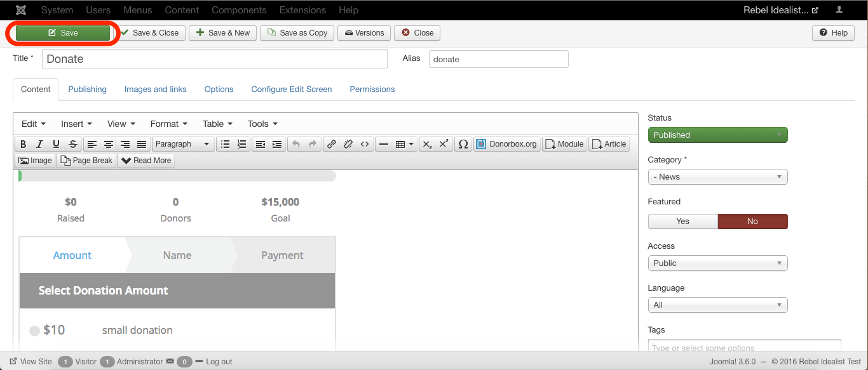This screenshot has height=370, width=868.
Task: Set Featured to Yes
Action: tap(682, 221)
